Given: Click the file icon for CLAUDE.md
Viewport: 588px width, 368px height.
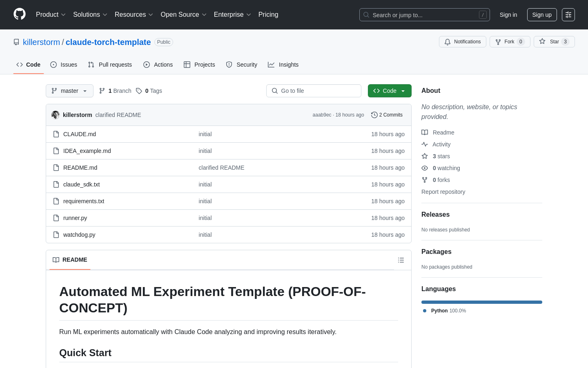Looking at the screenshot, I should [56, 134].
